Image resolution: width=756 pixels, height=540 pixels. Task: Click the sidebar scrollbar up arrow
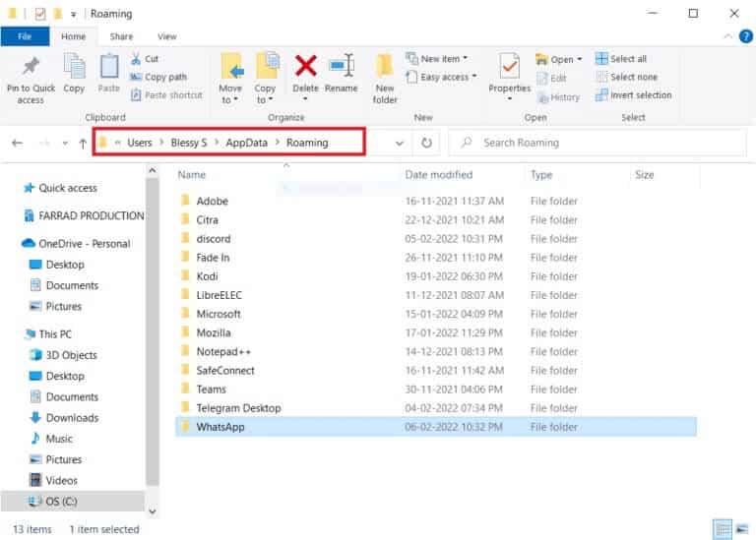153,170
